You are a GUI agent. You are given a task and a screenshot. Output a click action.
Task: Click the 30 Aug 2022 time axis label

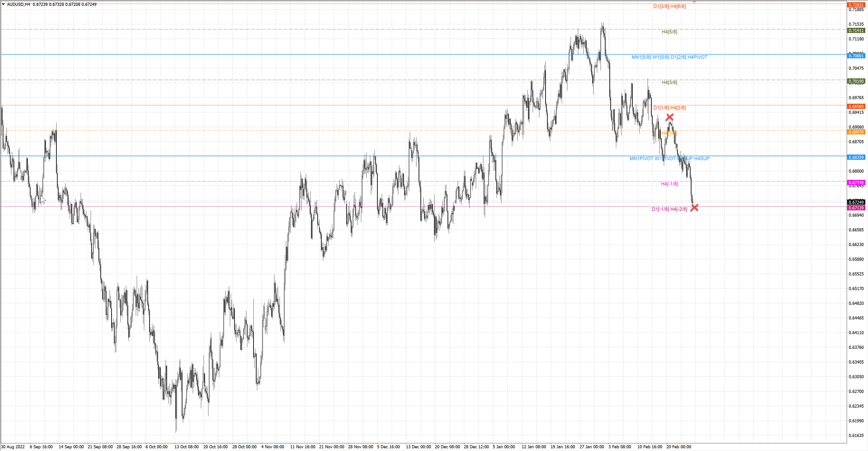[x=13, y=447]
